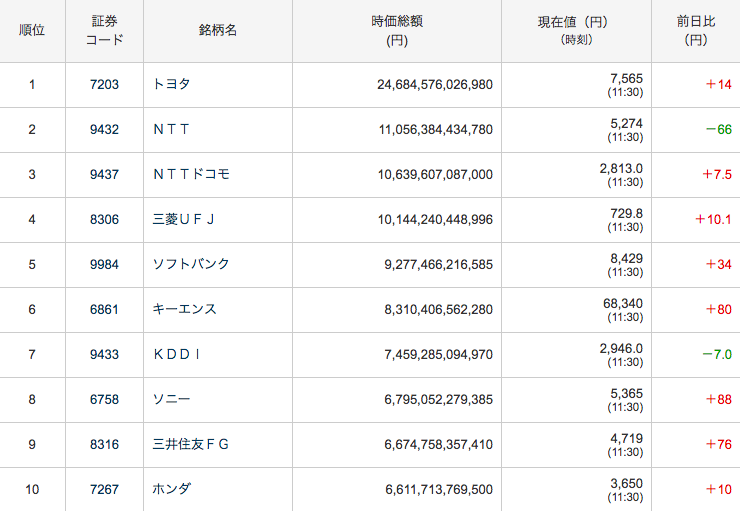Viewport: 740px width, 511px height.
Task: Open the キーエンス stock name
Action: point(185,309)
